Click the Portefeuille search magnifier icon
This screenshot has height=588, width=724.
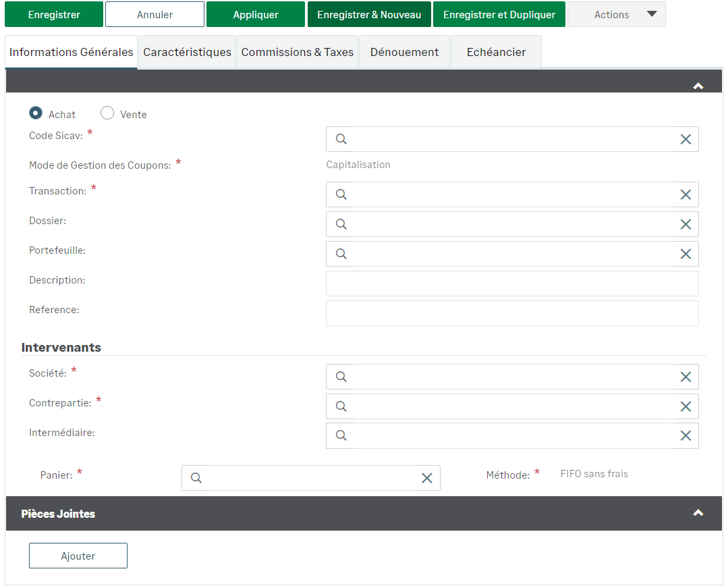(x=341, y=254)
